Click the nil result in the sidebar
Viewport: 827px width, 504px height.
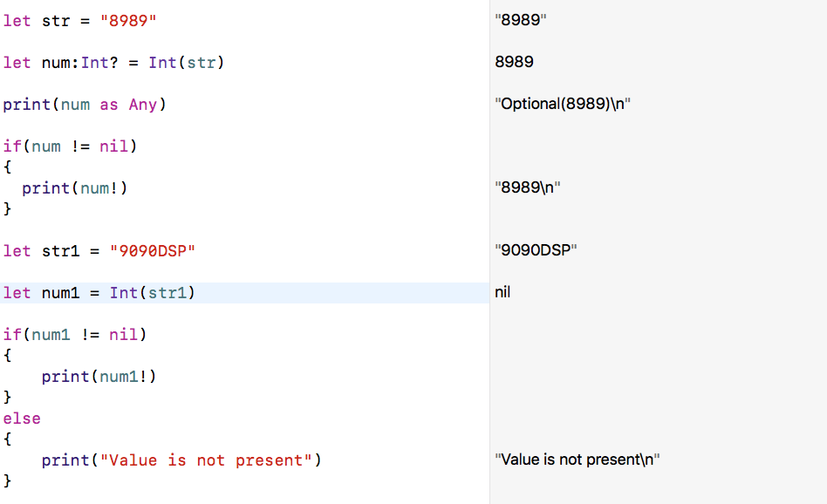click(502, 292)
